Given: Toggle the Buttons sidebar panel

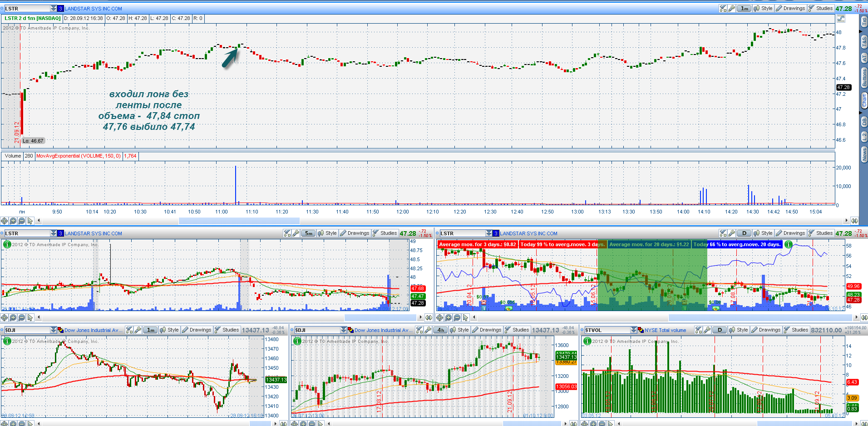Looking at the screenshot, I should [864, 78].
